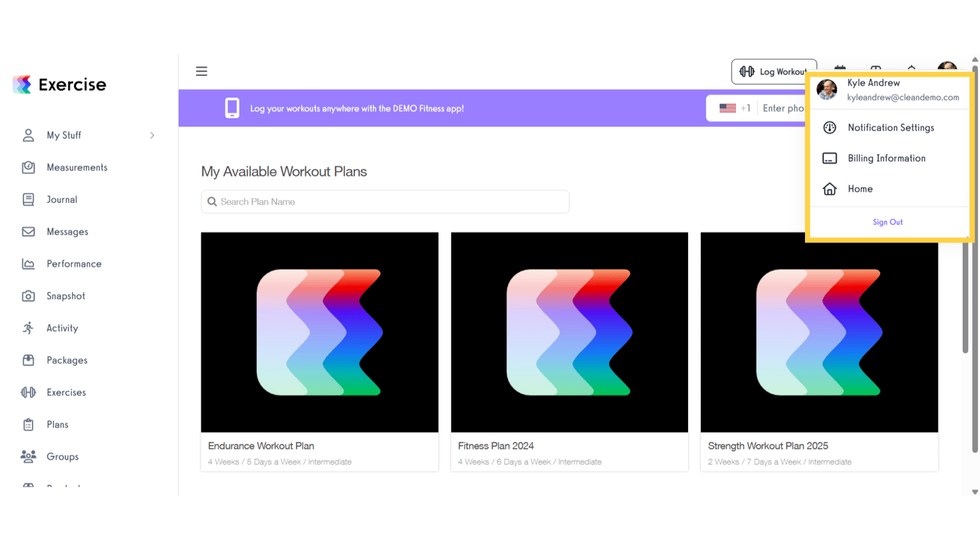Click the Strength Workout Plan 2025 title
The height and width of the screenshot is (551, 980).
pyautogui.click(x=768, y=446)
